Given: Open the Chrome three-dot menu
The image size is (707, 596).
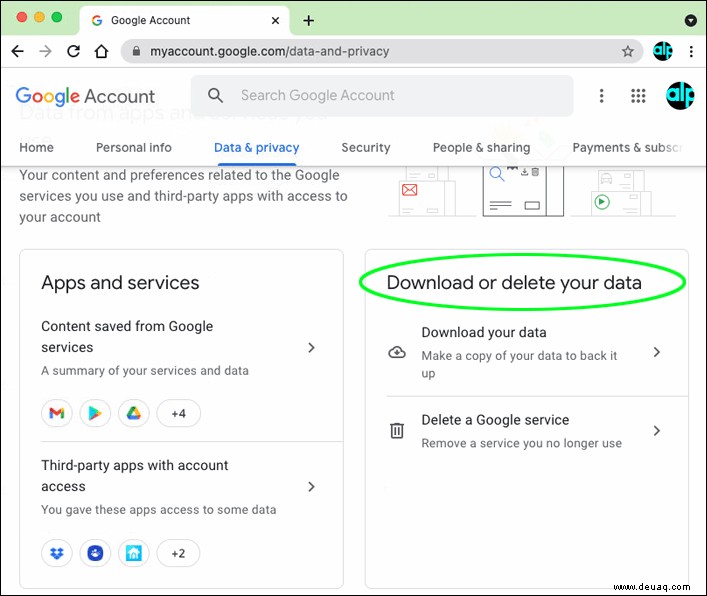Looking at the screenshot, I should pos(691,51).
